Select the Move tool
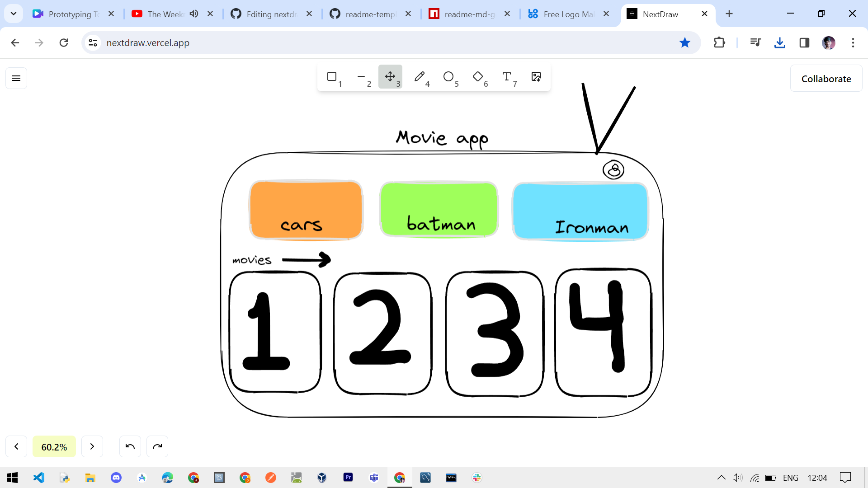868x488 pixels. [390, 77]
